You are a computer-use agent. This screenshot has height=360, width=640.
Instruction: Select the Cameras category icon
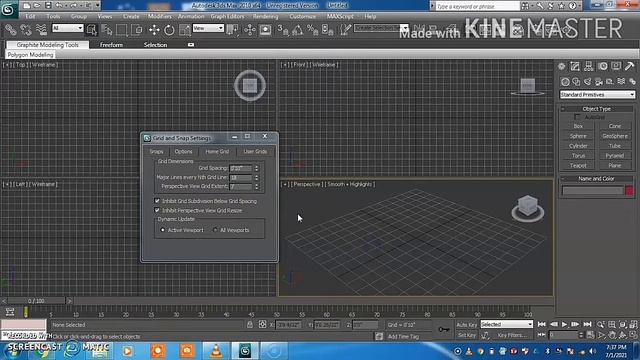[599, 82]
